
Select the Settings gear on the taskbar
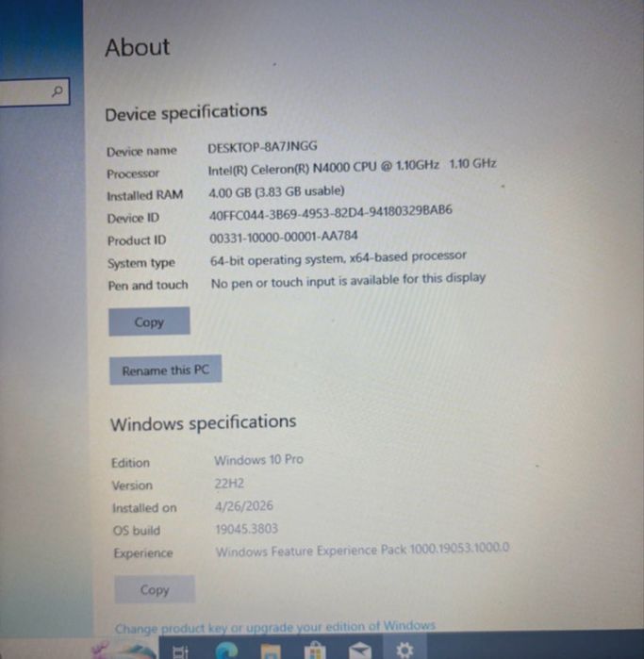pos(405,651)
